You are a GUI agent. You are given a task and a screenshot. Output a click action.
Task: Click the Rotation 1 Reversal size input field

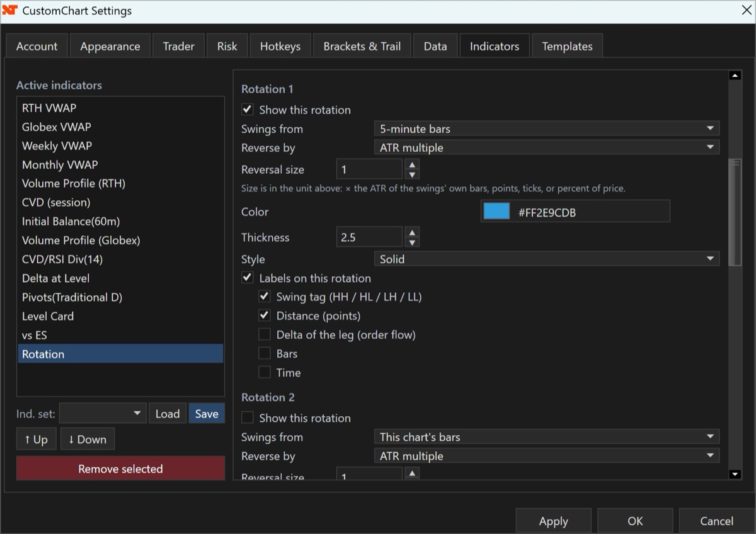(369, 169)
